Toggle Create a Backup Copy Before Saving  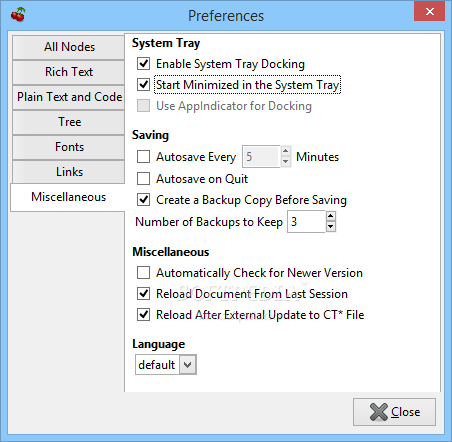[x=143, y=200]
